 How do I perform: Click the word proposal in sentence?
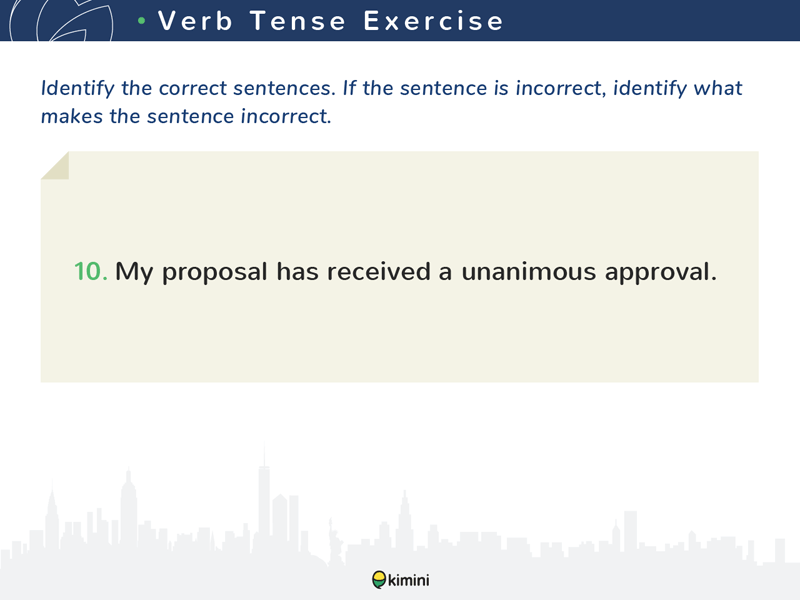tap(215, 272)
